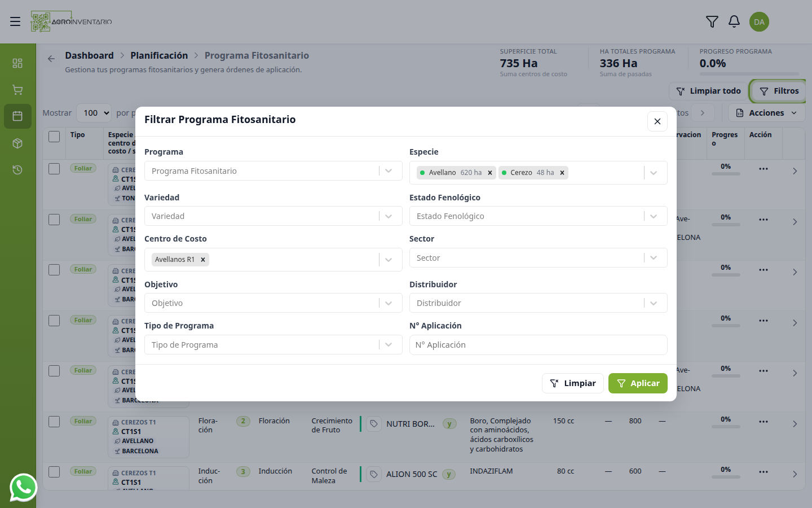Open the notifications bell
The width and height of the screenshot is (812, 508).
[734, 21]
